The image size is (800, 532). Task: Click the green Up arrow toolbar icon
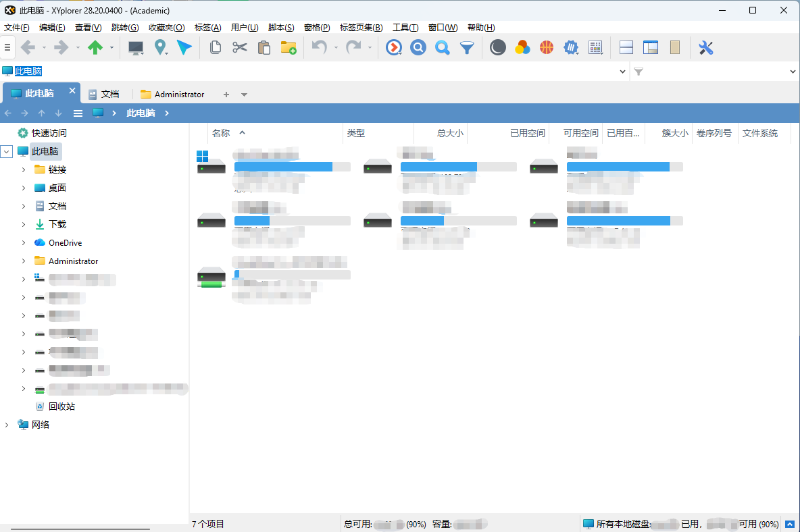pyautogui.click(x=95, y=48)
